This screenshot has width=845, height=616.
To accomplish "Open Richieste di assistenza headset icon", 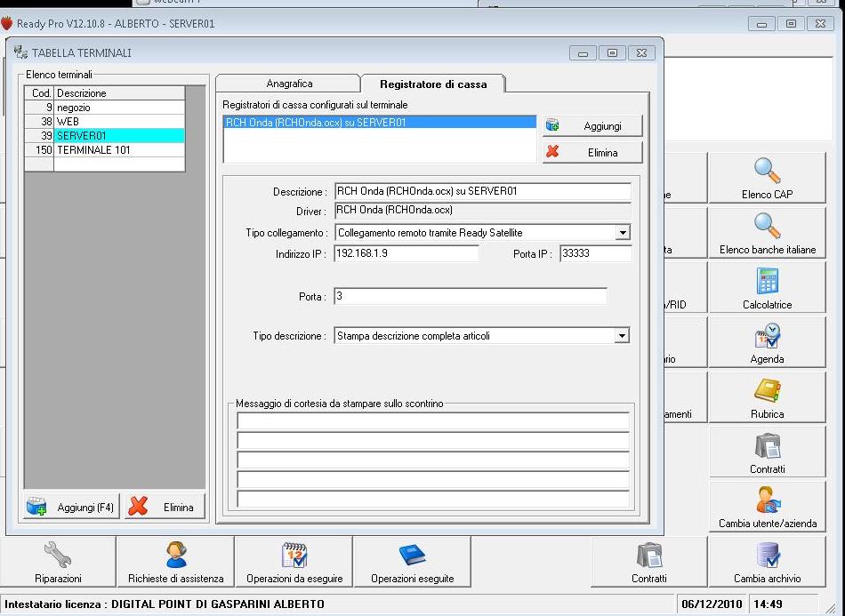I will click(x=176, y=556).
